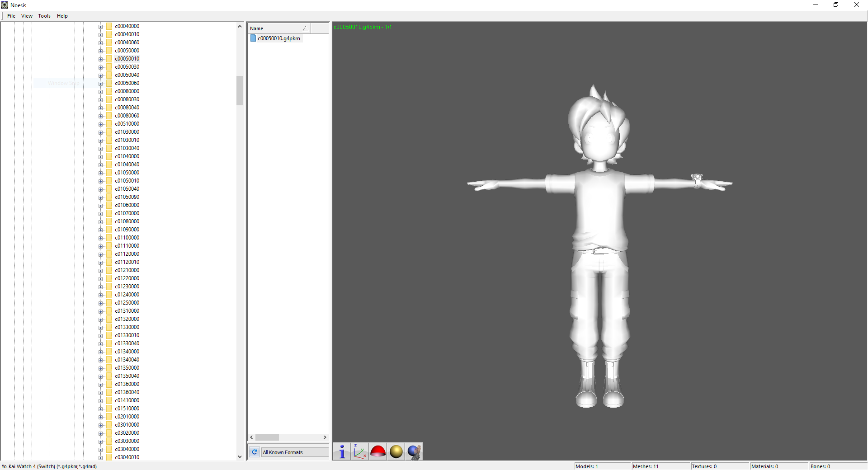The height and width of the screenshot is (470, 868).
Task: Expand the c01100000 folder node
Action: (100, 238)
